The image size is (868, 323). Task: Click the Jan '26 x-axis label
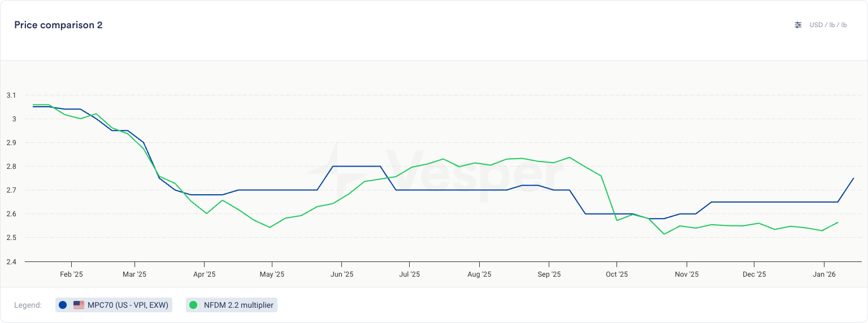824,274
